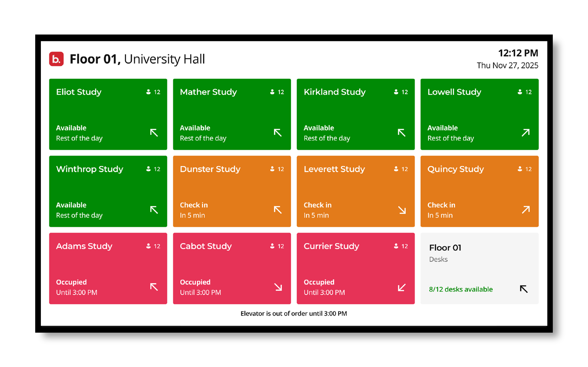Click 'Available' status on Eliot Study
This screenshot has width=588, height=367.
point(71,128)
